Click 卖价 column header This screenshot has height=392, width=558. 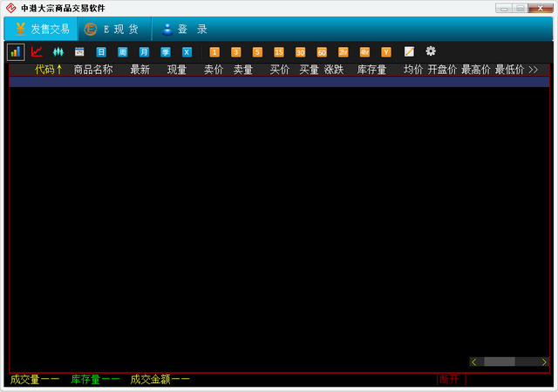(214, 70)
